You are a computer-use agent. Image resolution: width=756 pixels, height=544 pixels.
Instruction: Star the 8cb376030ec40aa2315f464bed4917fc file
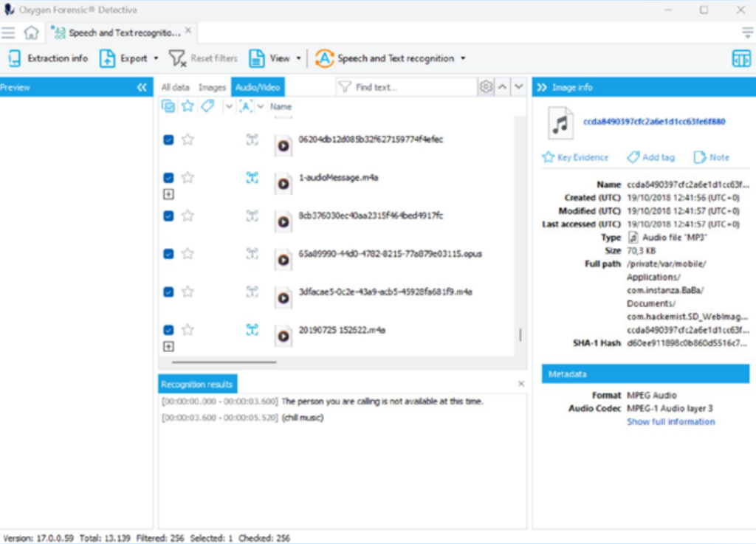[188, 216]
